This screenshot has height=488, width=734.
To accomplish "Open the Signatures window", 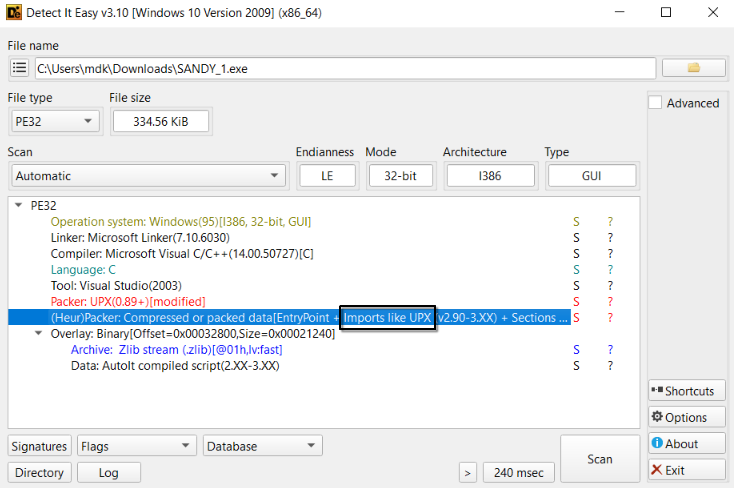I will click(x=40, y=446).
